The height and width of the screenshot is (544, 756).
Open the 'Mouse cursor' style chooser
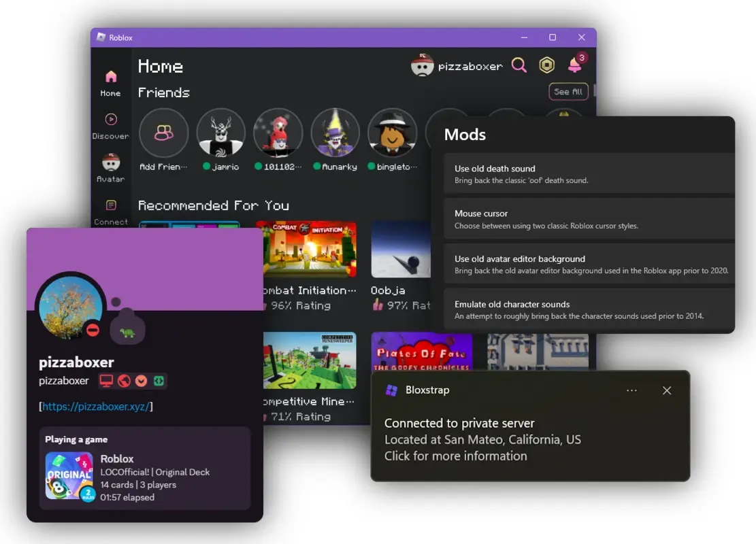pos(588,219)
